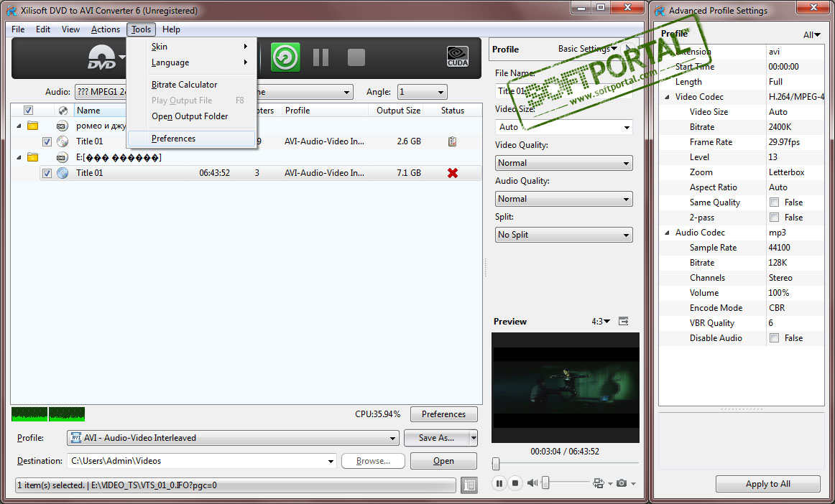835x504 pixels.
Task: Open the File menu
Action: point(18,29)
